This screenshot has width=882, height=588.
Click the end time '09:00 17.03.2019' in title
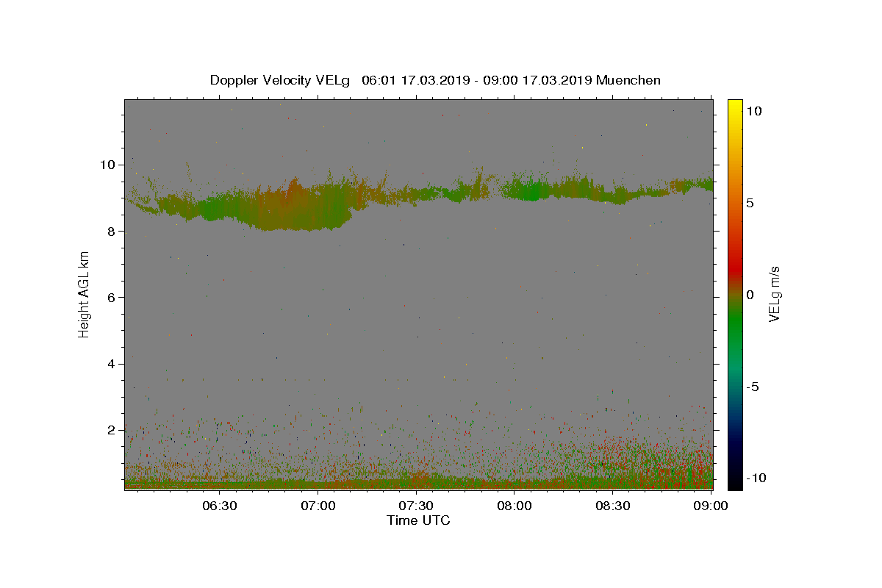[x=539, y=80]
